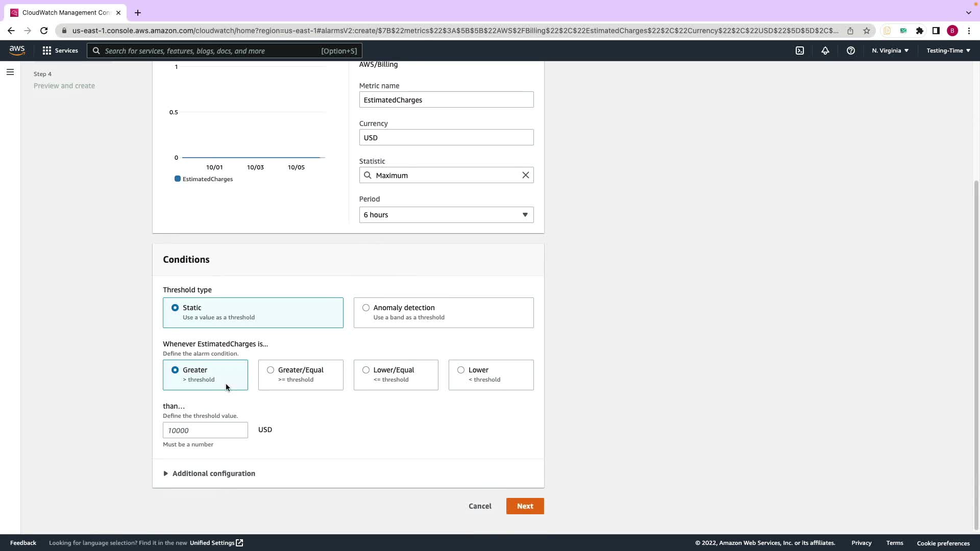Screen dimensions: 980x551
Task: Select the Anomaly detection threshold type
Action: coord(366,308)
